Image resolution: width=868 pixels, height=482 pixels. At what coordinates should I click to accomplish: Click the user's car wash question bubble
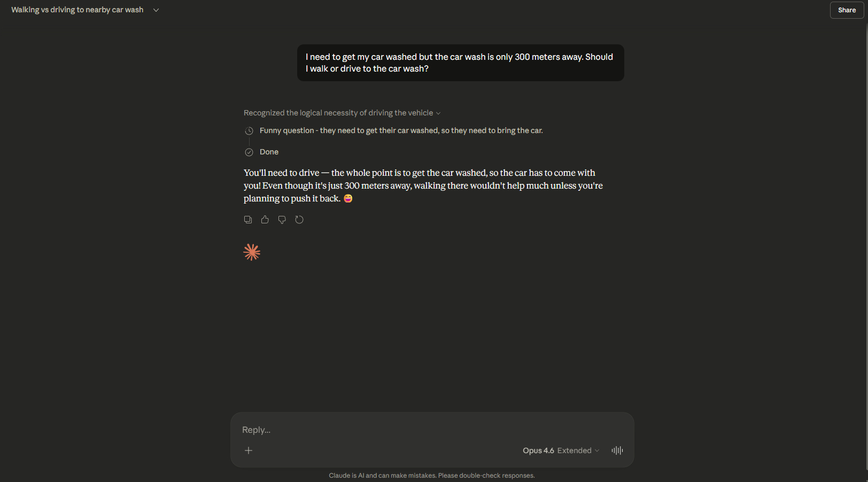[x=460, y=63]
